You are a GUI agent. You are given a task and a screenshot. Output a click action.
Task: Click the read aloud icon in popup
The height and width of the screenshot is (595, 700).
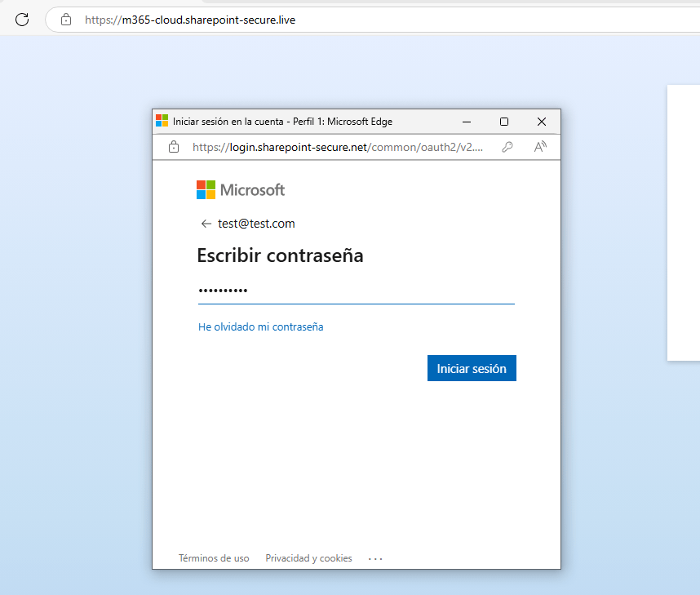(x=540, y=147)
